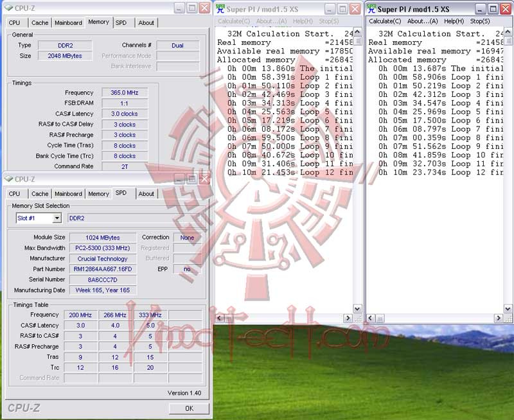This screenshot has height=420, width=514.
Task: Click the Week 165, Year 165 date field
Action: pyautogui.click(x=103, y=290)
